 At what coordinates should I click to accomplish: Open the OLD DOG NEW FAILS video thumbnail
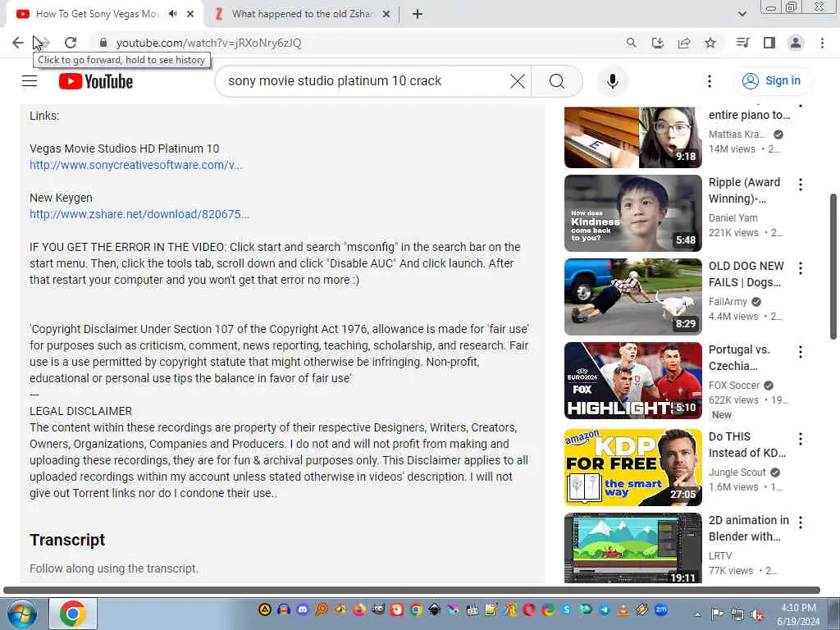click(x=632, y=297)
